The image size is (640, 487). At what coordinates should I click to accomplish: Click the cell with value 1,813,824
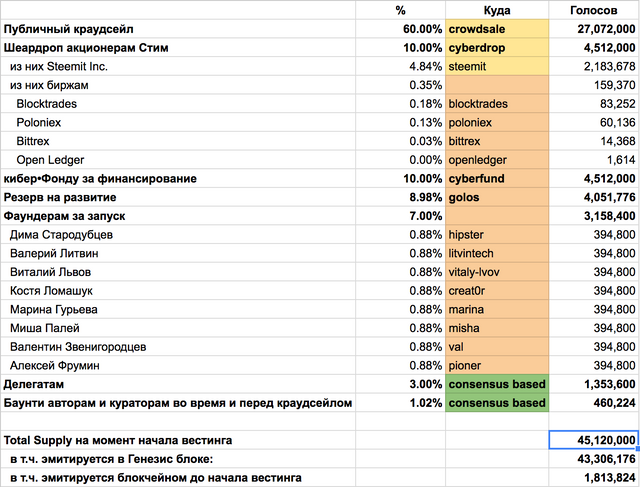594,478
